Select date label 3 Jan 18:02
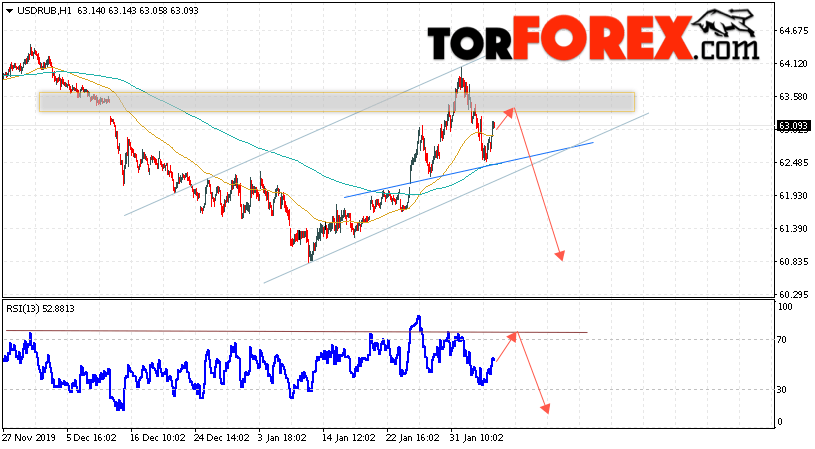This screenshot has width=815, height=449. 284,438
